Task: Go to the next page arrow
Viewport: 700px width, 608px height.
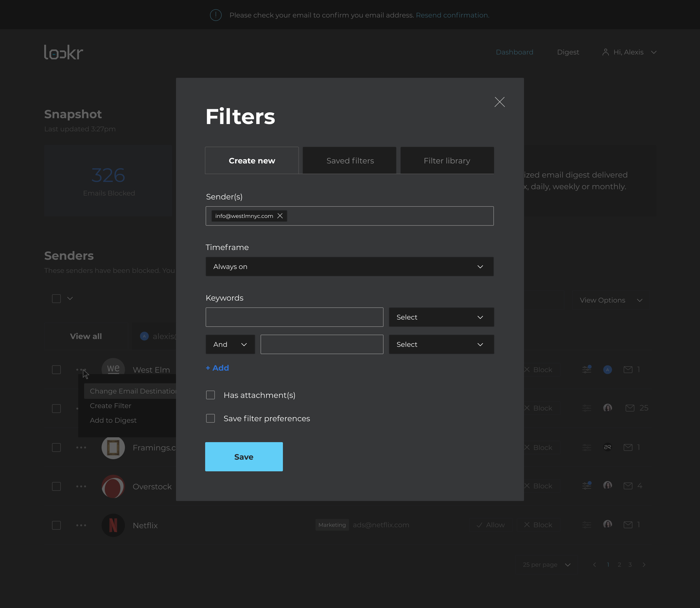Action: pos(644,564)
